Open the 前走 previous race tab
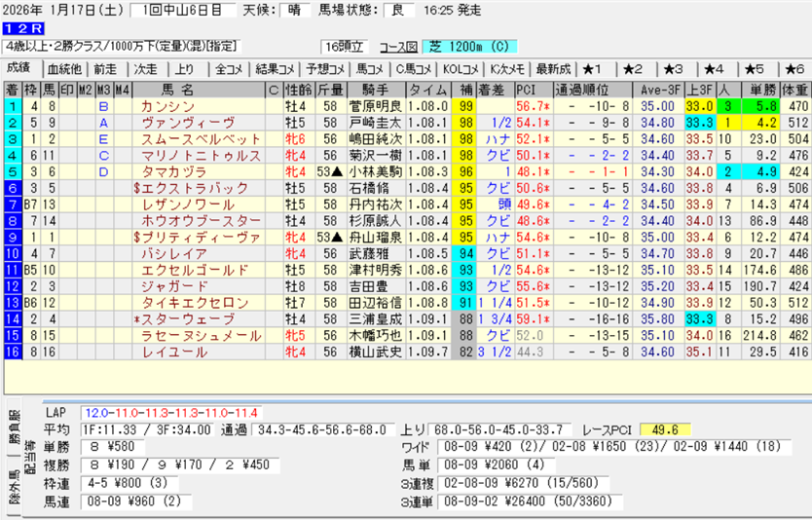The image size is (812, 520). 105,69
